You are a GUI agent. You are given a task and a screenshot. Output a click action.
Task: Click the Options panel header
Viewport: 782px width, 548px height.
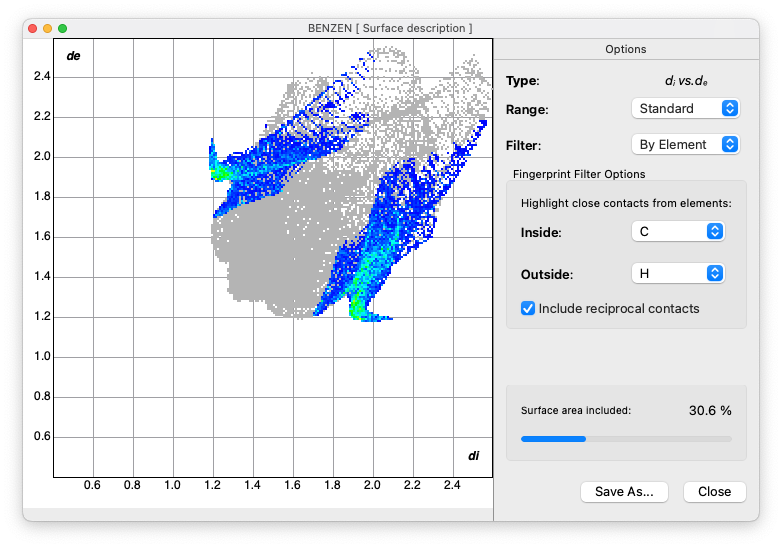click(625, 49)
